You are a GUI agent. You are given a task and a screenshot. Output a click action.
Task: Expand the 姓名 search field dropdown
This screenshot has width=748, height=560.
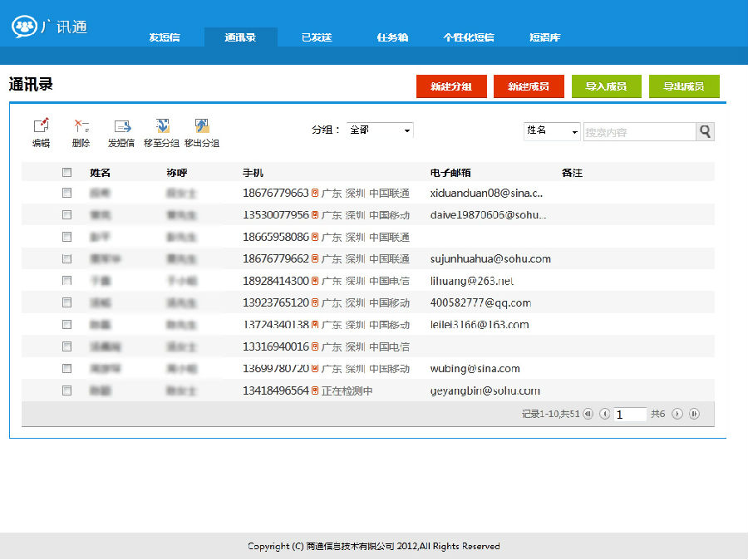pyautogui.click(x=550, y=131)
